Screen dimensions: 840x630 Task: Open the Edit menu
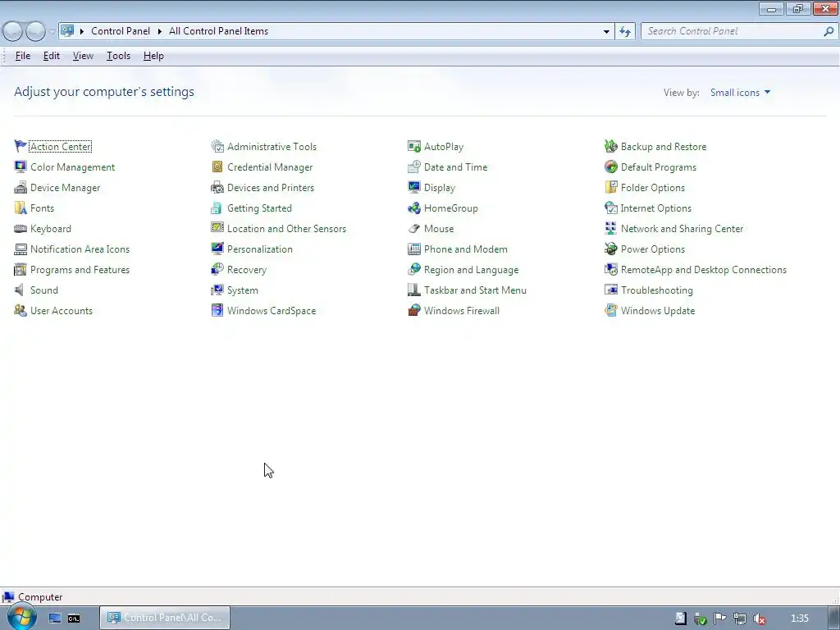pos(52,56)
